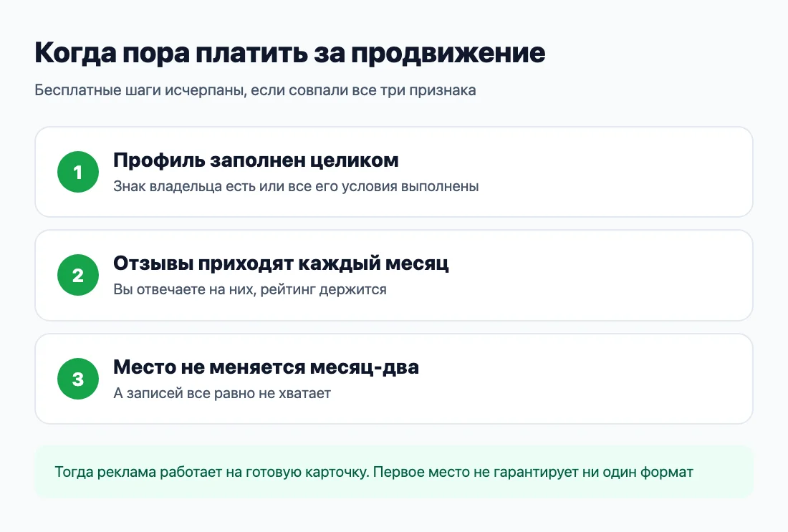Click the text 'Вы отвечаете на них, рейтинг держится'

tap(250, 289)
